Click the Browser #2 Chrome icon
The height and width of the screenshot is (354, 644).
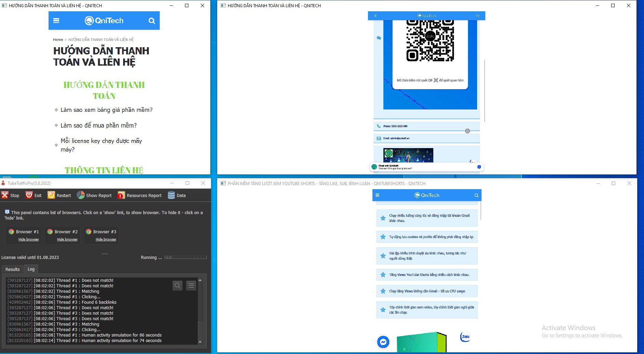[x=50, y=232]
